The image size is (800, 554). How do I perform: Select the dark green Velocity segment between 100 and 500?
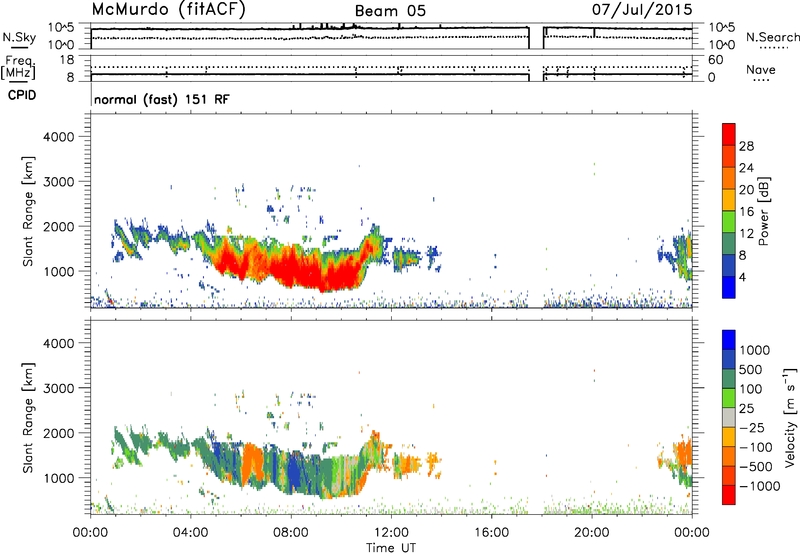pyautogui.click(x=729, y=379)
